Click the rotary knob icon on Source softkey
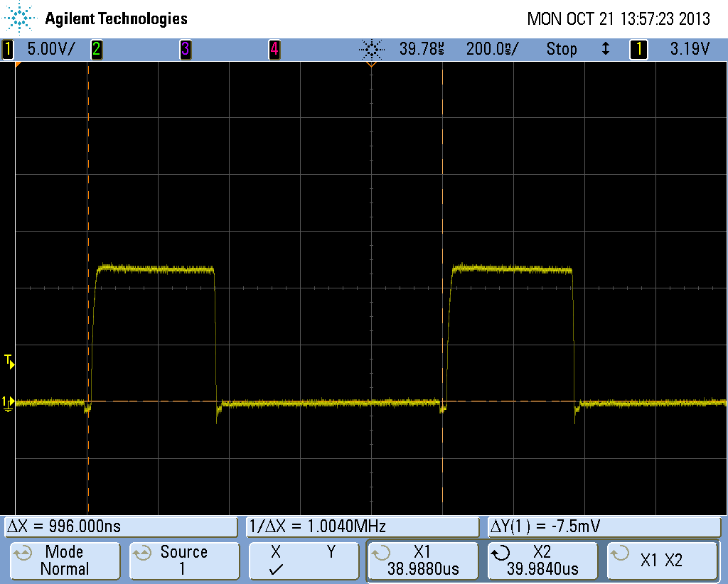The height and width of the screenshot is (584, 728). (141, 554)
